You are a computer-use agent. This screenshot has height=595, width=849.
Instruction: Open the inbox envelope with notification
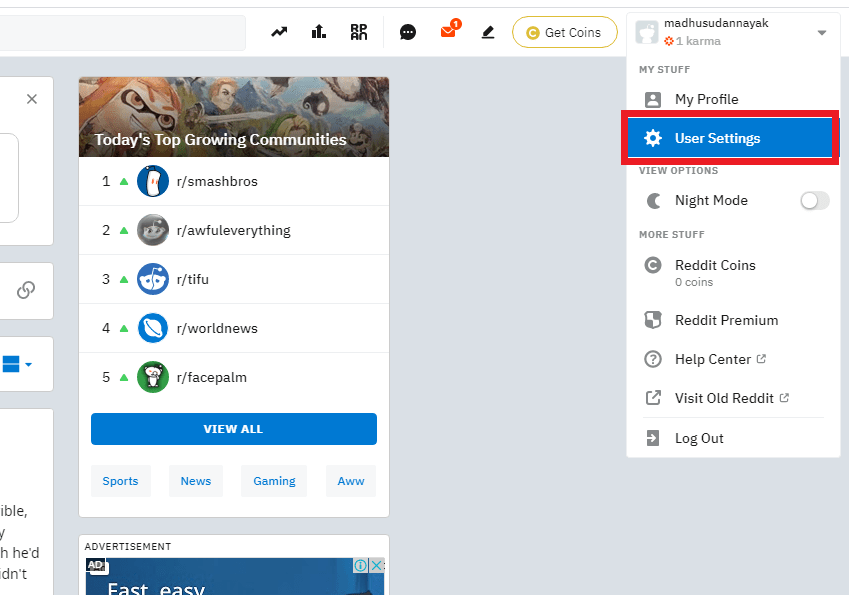[449, 31]
